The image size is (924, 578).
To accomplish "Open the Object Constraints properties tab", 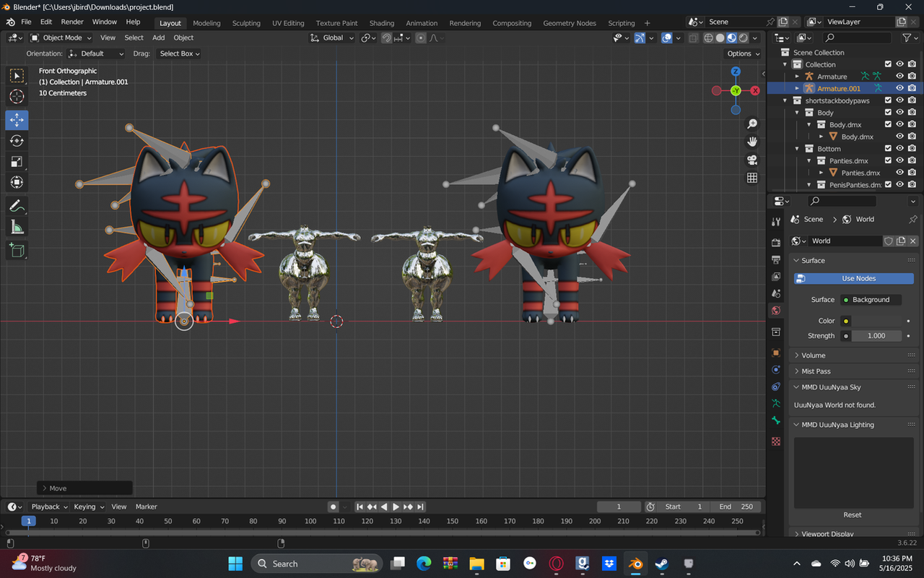I will (x=776, y=387).
